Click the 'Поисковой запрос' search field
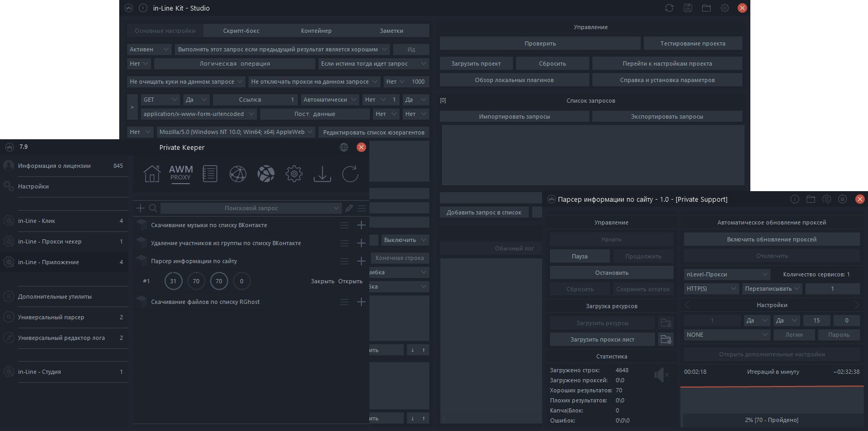This screenshot has height=431, width=868. [251, 208]
